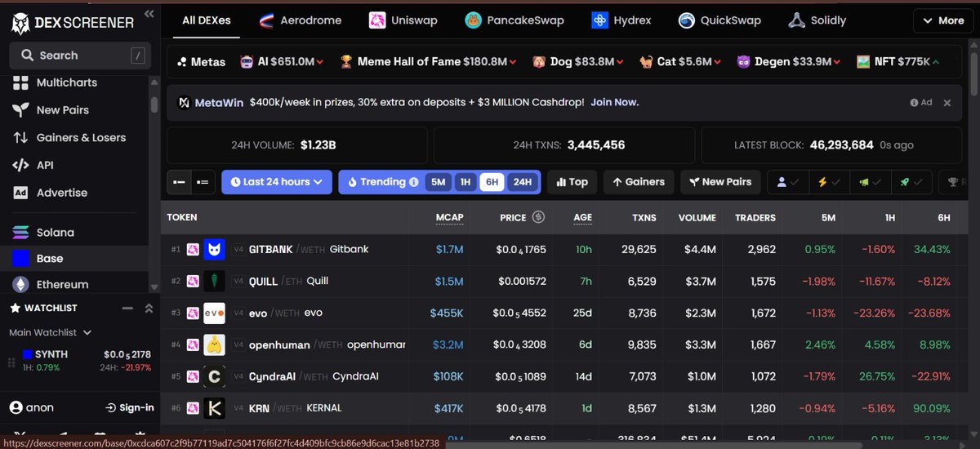The width and height of the screenshot is (980, 449).
Task: Click the PancakeSwap bunny icon
Action: tap(474, 20)
